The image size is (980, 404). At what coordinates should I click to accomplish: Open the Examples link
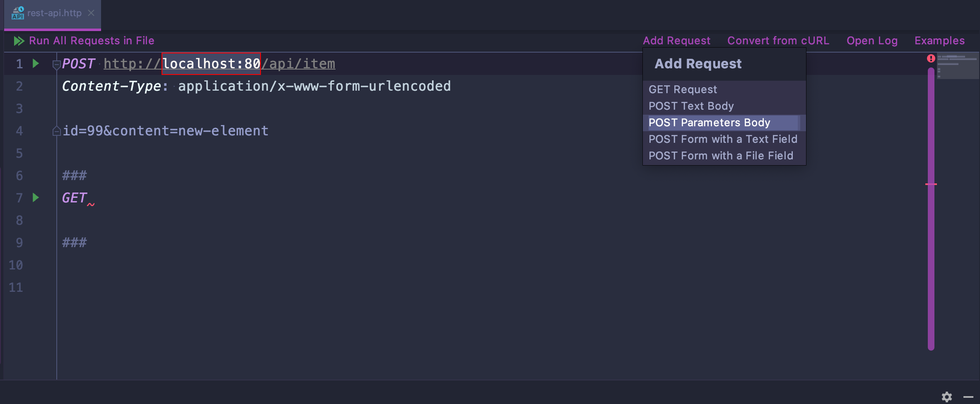coord(939,41)
